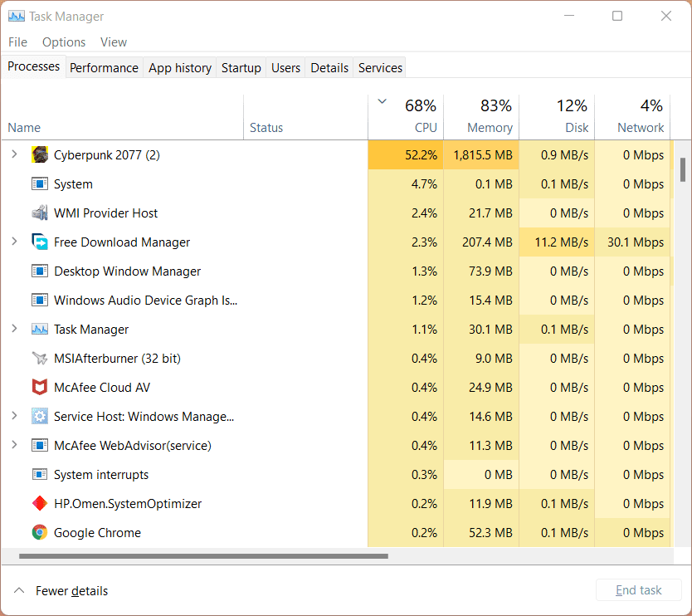Switch to the App history tab

point(179,67)
